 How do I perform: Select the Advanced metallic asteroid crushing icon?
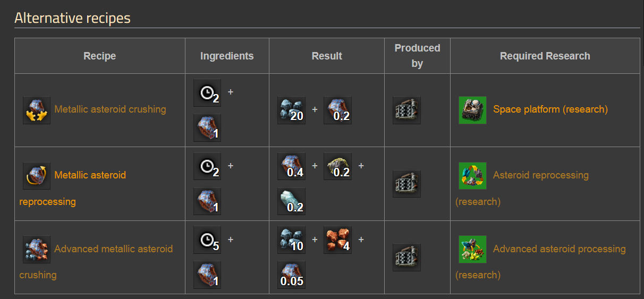37,249
